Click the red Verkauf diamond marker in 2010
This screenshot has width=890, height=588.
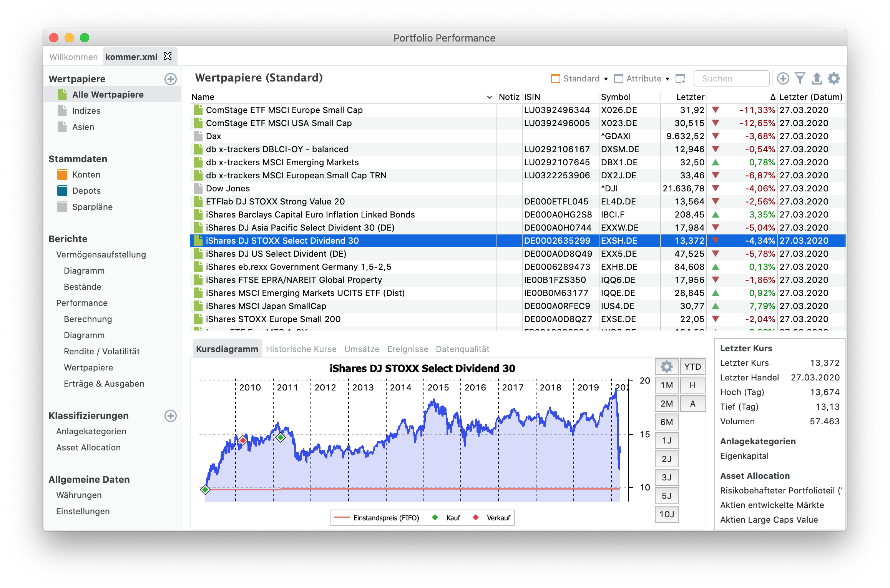click(242, 440)
